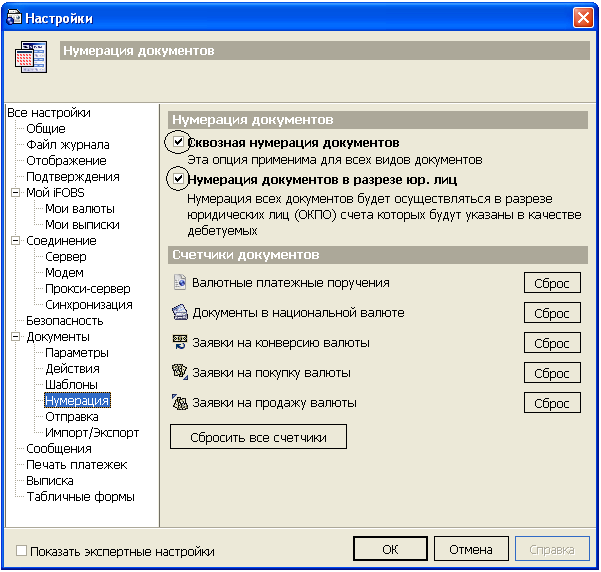
Task: Reset the Заявки на покупку валюты counter
Action: tap(552, 373)
